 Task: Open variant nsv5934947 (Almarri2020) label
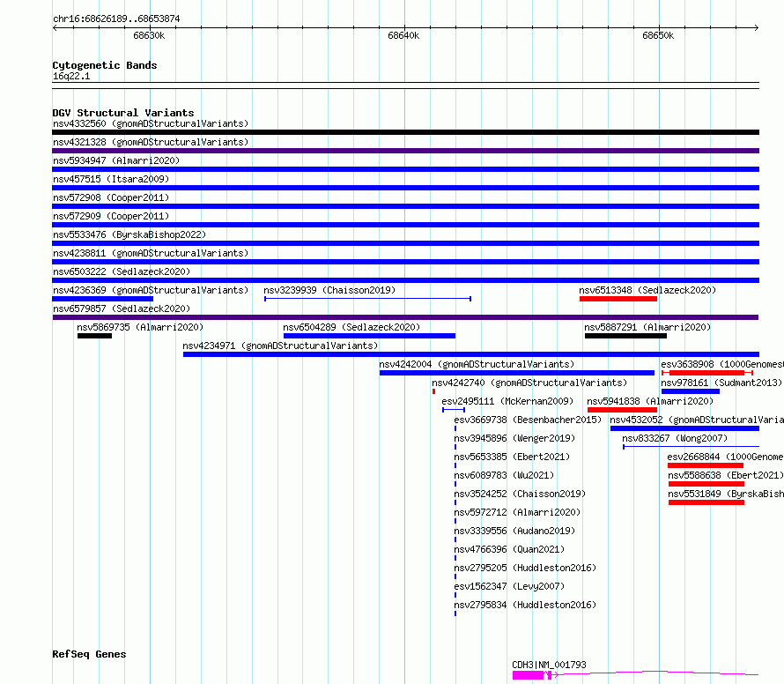116,160
